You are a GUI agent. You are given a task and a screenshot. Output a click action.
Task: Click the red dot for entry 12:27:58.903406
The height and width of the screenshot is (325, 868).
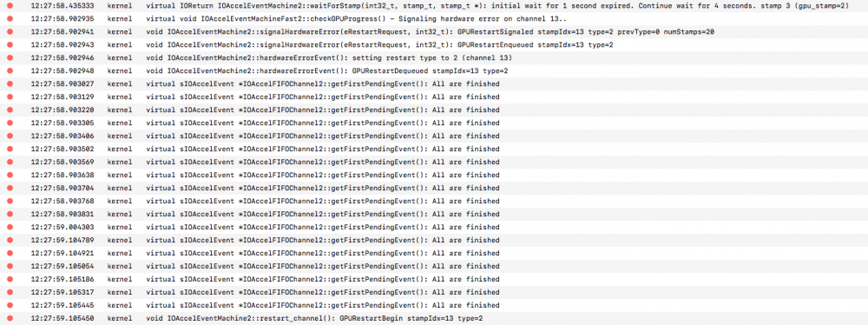(10, 136)
